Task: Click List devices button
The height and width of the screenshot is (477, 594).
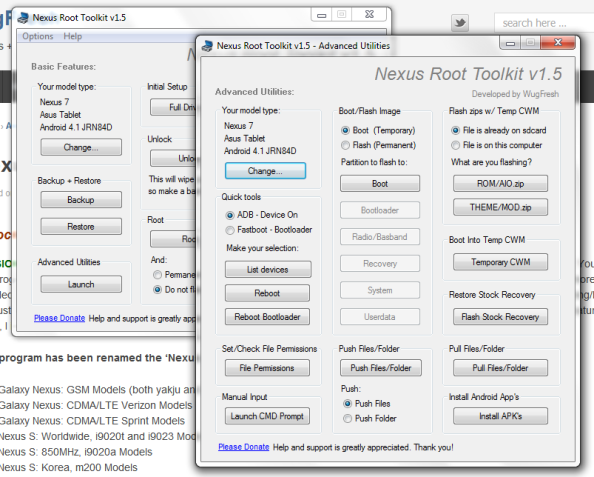Action: tap(268, 269)
